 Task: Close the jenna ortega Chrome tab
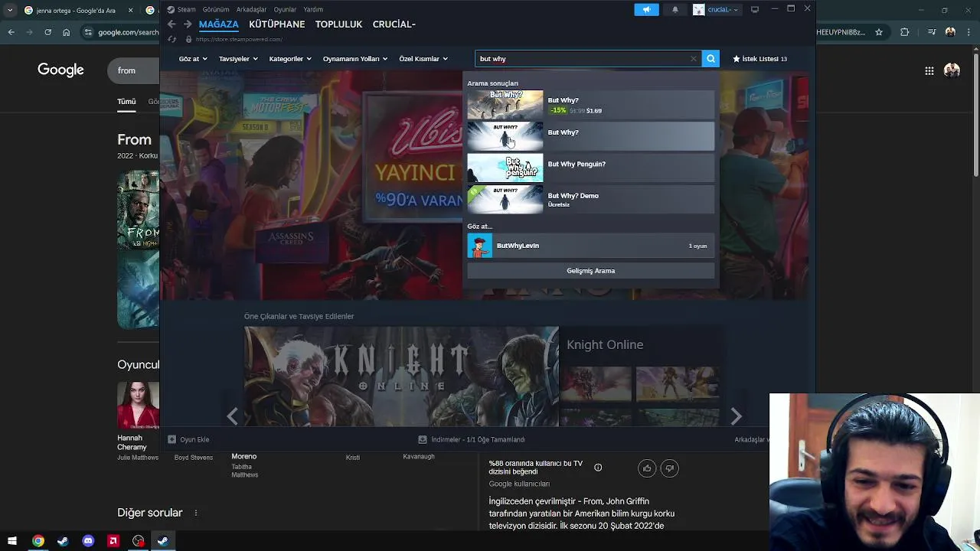click(x=130, y=11)
